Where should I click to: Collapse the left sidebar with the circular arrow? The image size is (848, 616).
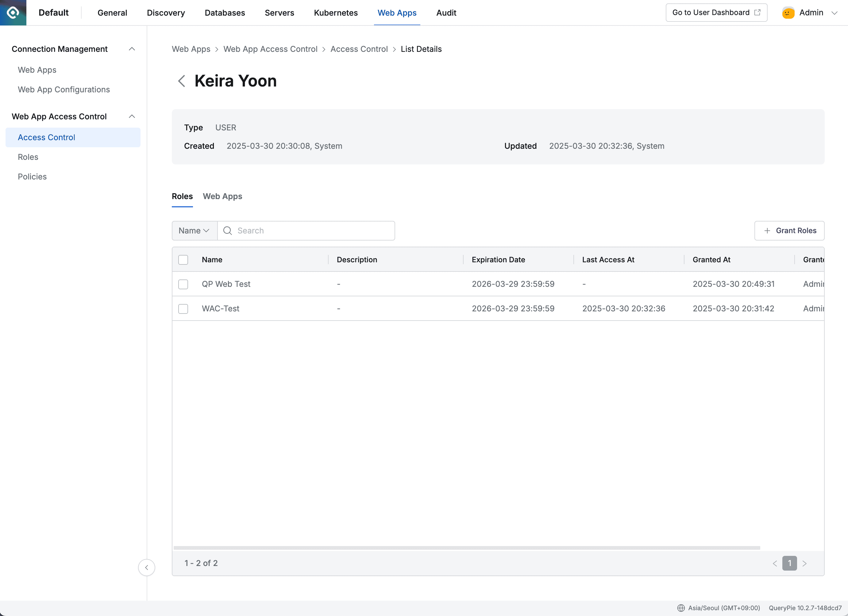pos(147,568)
